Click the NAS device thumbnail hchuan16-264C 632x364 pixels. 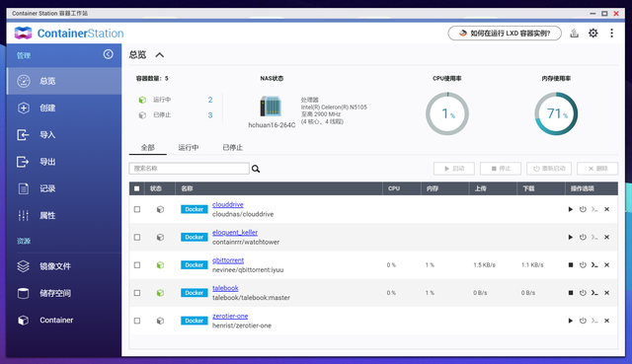(271, 107)
